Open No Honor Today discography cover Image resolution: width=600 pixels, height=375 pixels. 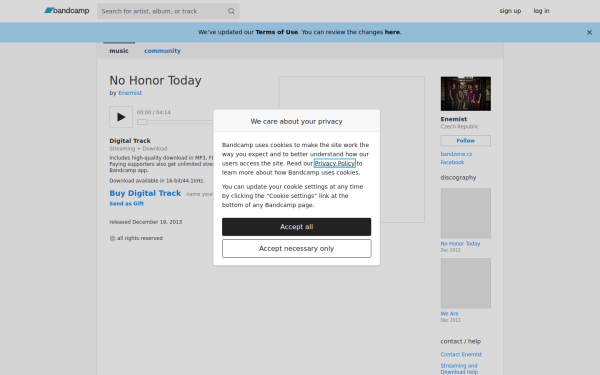coord(466,213)
